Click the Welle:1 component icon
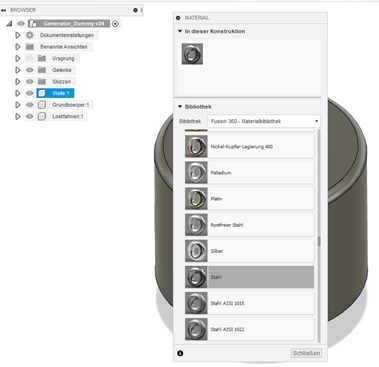Image resolution: width=379 pixels, height=367 pixels. click(42, 93)
